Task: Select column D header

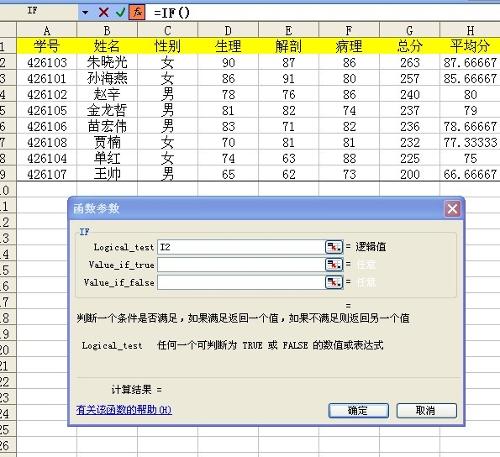Action: click(228, 30)
